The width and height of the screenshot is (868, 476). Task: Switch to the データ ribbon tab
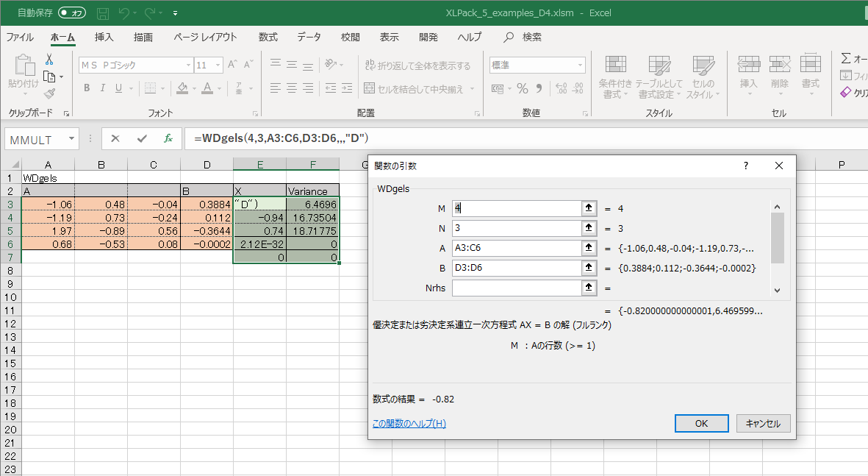[x=309, y=37]
